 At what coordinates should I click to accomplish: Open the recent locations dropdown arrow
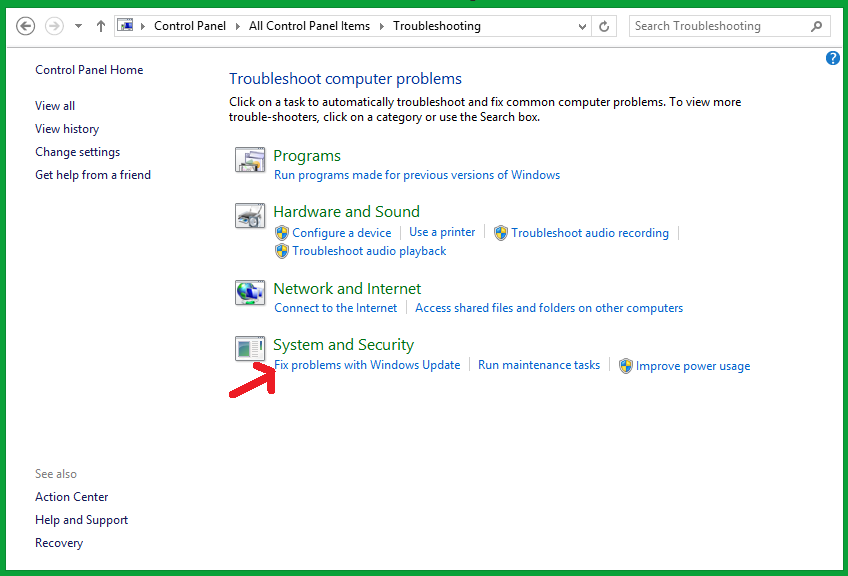point(78,26)
